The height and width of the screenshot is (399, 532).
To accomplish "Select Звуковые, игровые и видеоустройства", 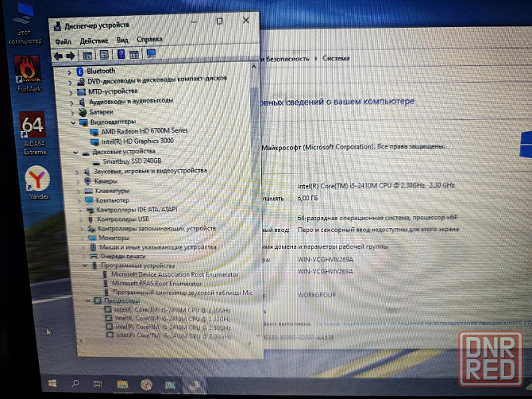I will (x=150, y=171).
